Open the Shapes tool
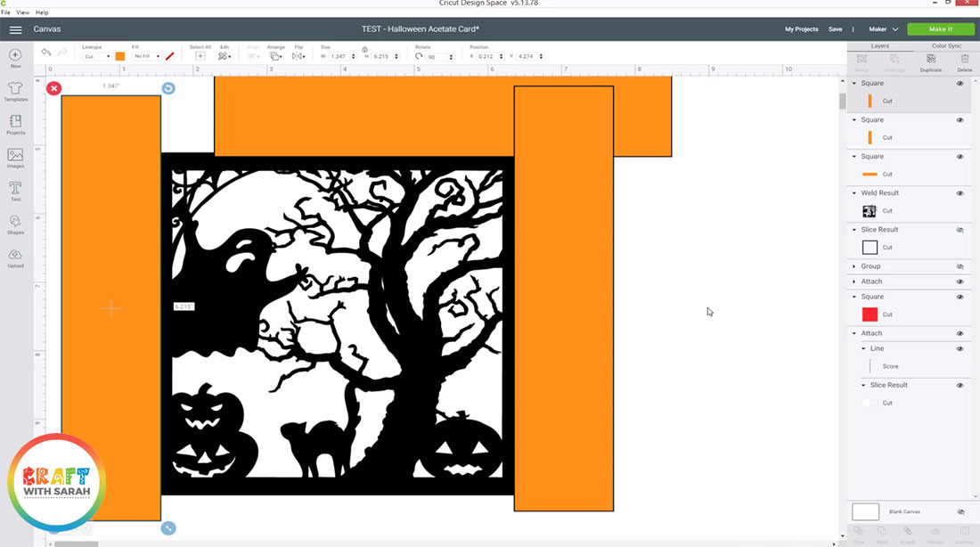This screenshot has height=547, width=980. click(15, 224)
